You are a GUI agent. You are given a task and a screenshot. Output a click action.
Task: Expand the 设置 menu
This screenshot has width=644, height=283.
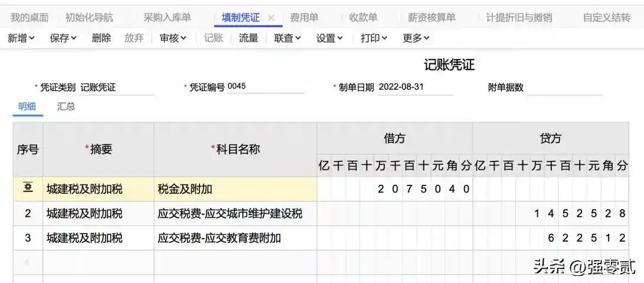[329, 38]
